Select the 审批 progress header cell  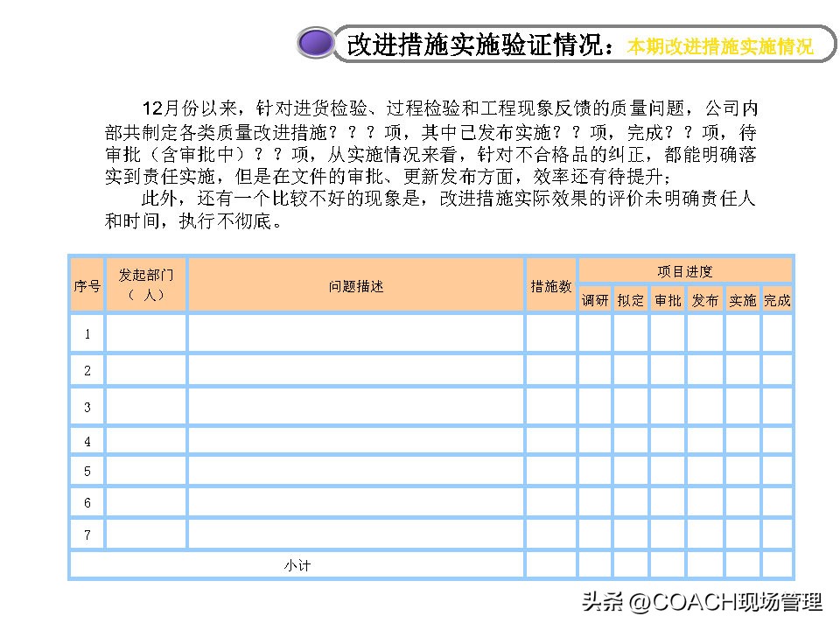[x=667, y=299]
